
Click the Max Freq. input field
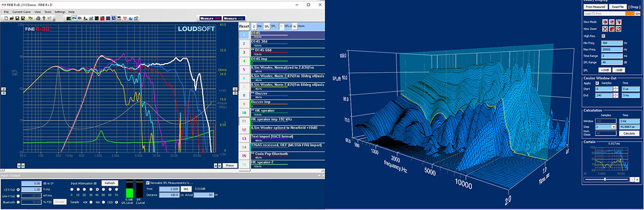coord(612,50)
